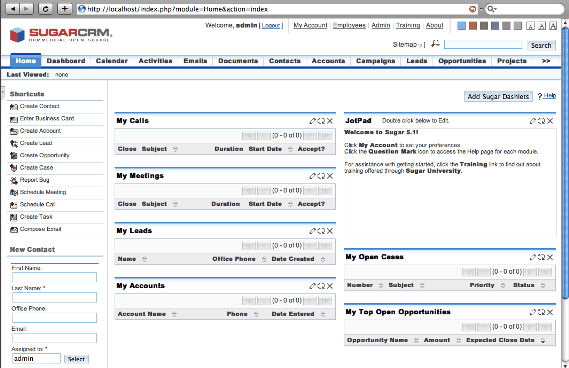Click the Add Sugar Dashlets button
This screenshot has height=368, width=569.
pyautogui.click(x=498, y=97)
